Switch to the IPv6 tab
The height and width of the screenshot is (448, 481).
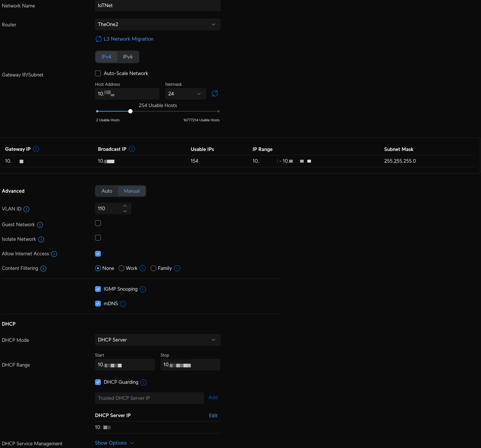tap(127, 57)
